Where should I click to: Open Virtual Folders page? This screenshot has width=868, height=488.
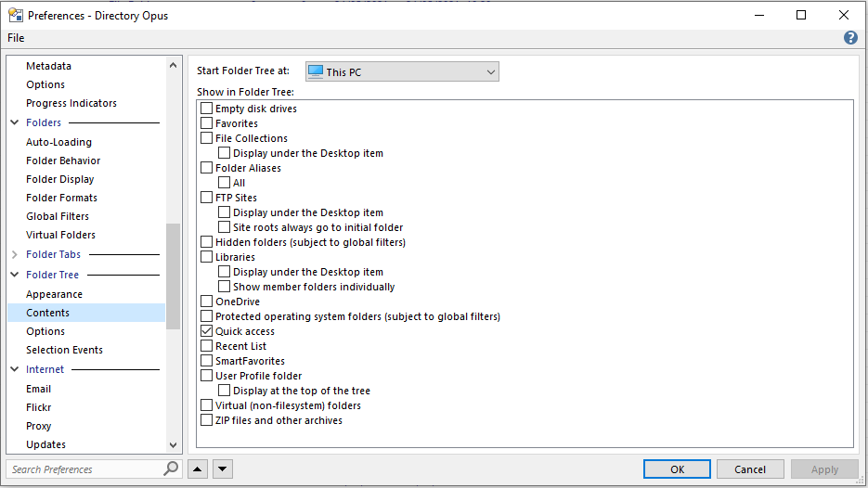[60, 235]
